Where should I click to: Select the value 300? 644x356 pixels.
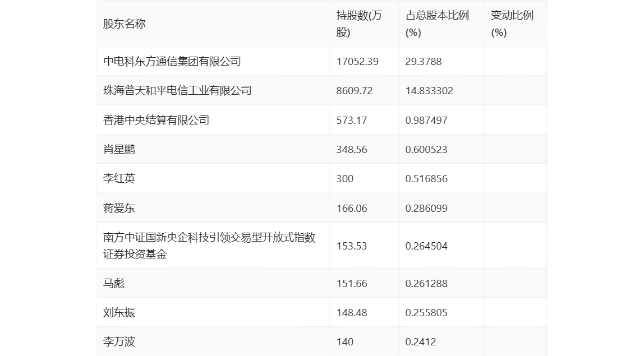344,179
